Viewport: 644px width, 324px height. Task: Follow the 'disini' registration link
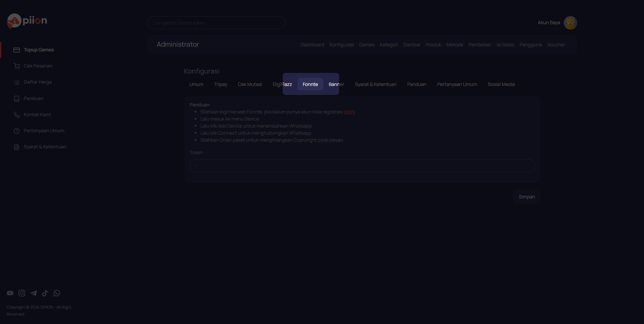[x=349, y=112]
